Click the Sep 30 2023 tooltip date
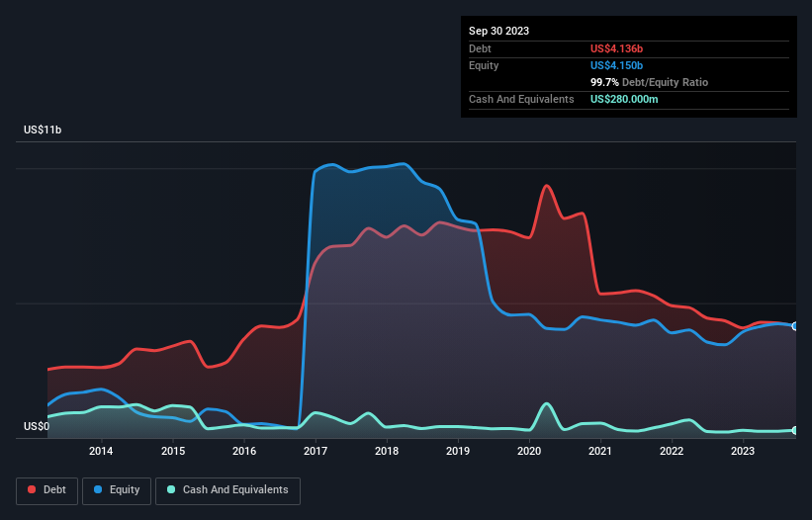Screen dimensions: 812x520 (498, 31)
